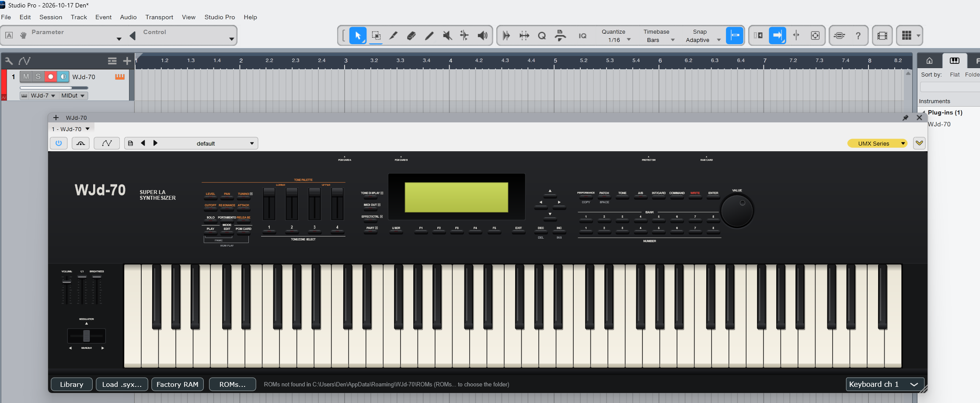Choose the Eraser tool

pyautogui.click(x=411, y=35)
